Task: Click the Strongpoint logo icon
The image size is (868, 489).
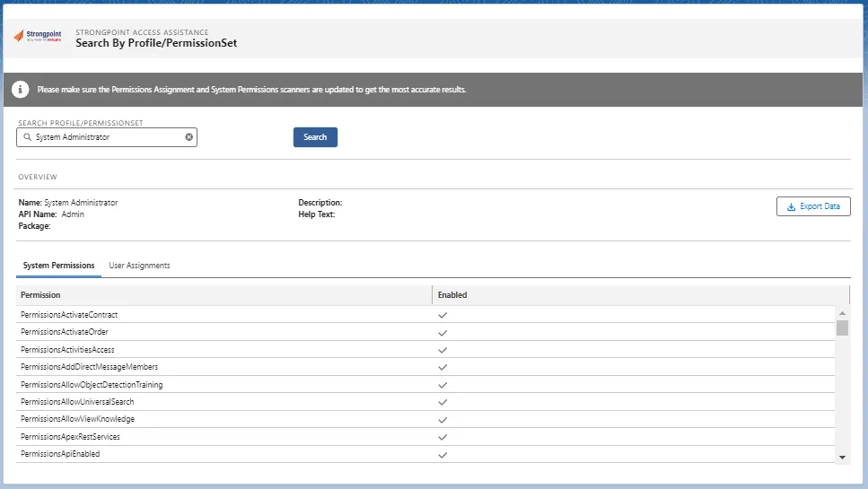Action: 37,36
